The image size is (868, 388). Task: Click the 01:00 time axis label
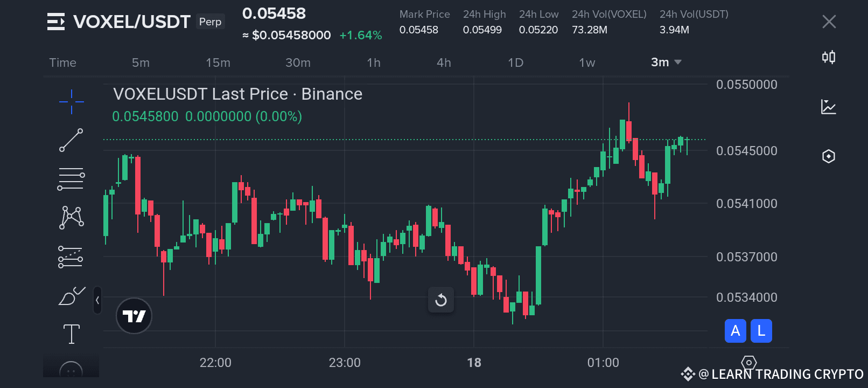(603, 363)
